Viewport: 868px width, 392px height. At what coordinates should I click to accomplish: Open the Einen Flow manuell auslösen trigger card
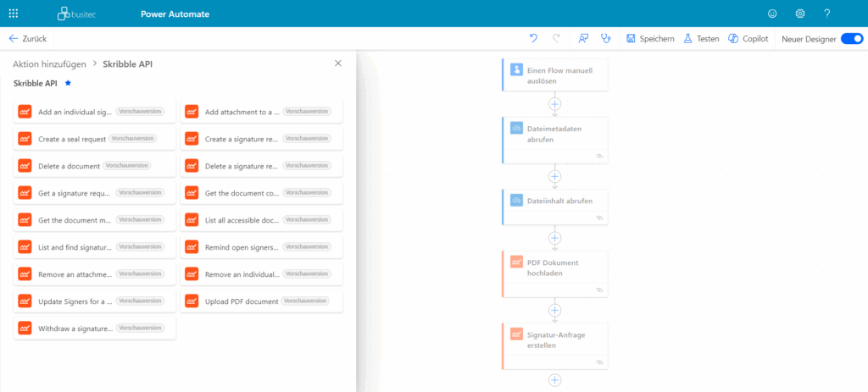coord(554,75)
